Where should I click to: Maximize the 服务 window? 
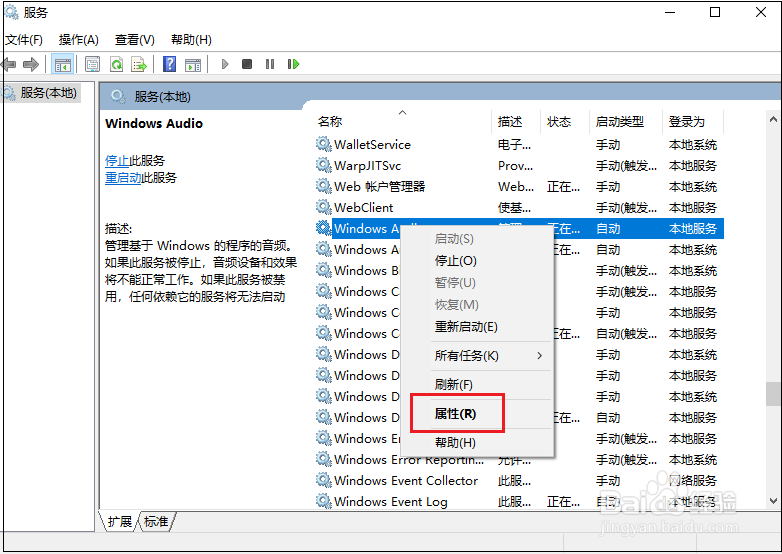tap(715, 12)
